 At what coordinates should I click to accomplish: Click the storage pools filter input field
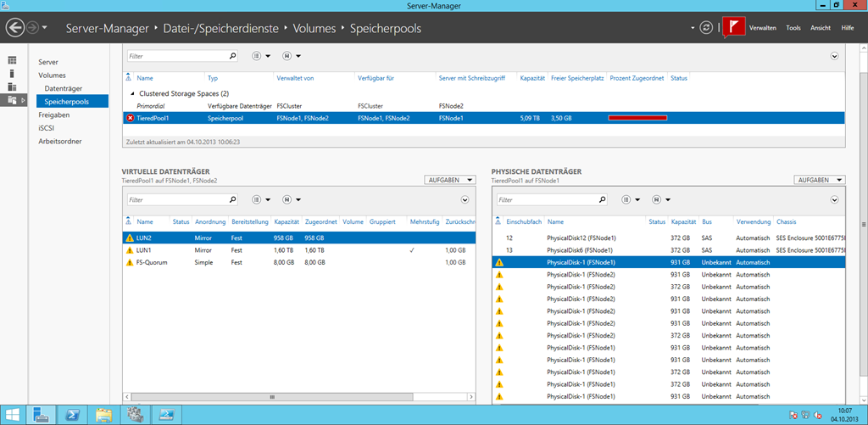tap(177, 56)
